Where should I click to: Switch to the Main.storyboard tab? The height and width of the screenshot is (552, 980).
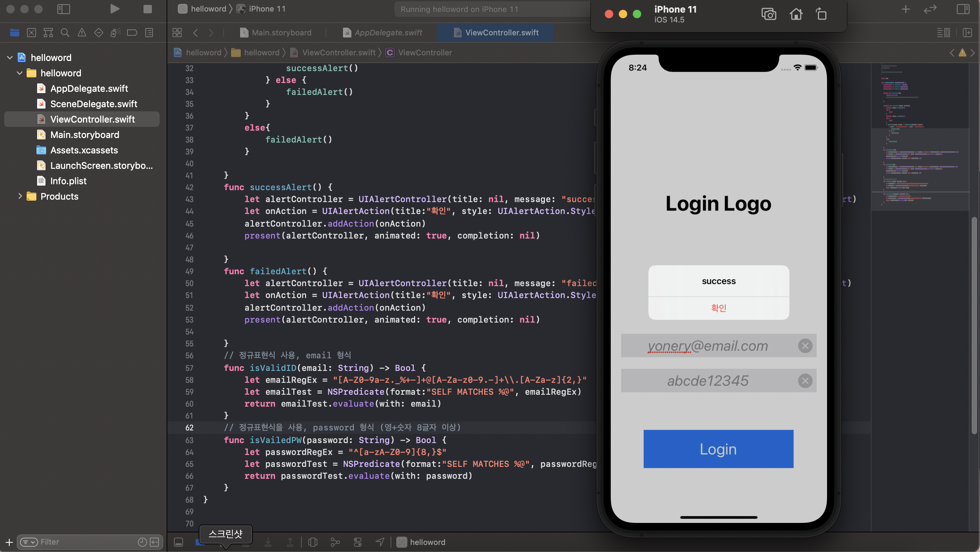click(x=281, y=33)
